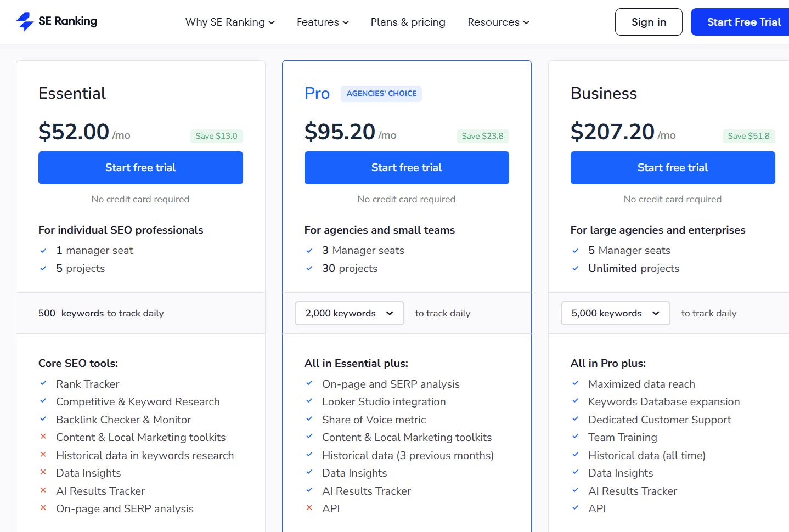Click Looker Studio integration text
789x532 pixels.
point(384,402)
